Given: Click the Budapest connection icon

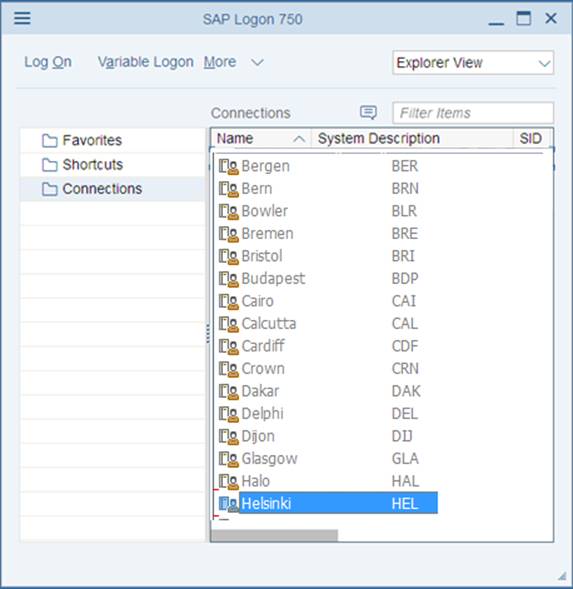Looking at the screenshot, I should tap(228, 279).
